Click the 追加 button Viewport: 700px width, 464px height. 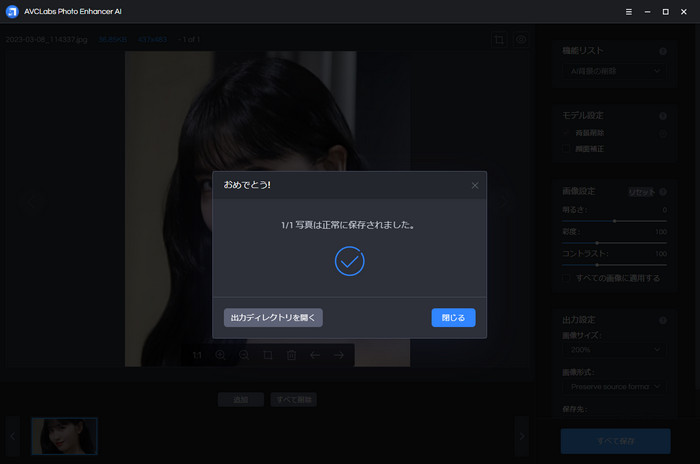point(241,400)
